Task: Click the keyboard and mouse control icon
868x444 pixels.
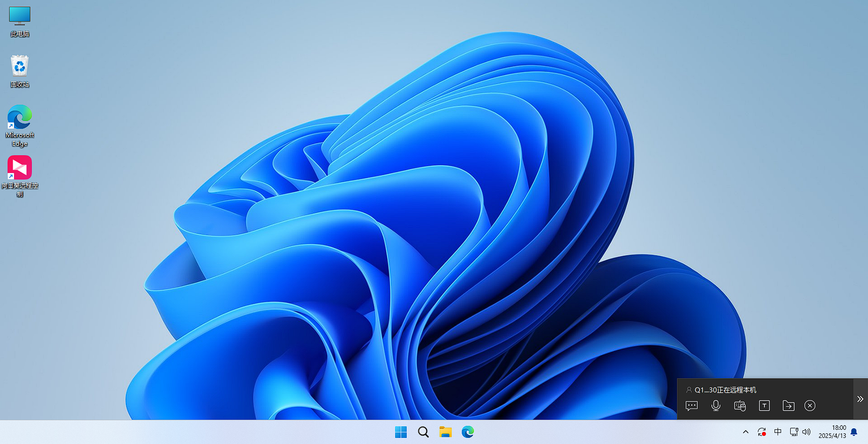Action: pyautogui.click(x=740, y=406)
